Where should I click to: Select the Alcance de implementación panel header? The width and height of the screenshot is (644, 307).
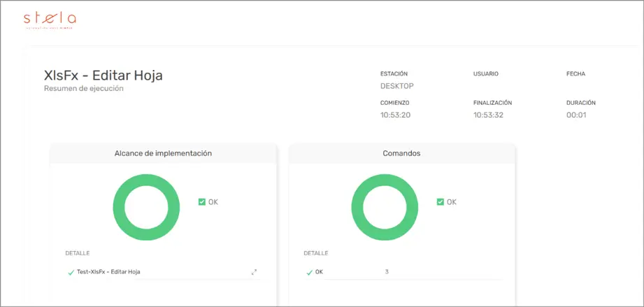163,153
